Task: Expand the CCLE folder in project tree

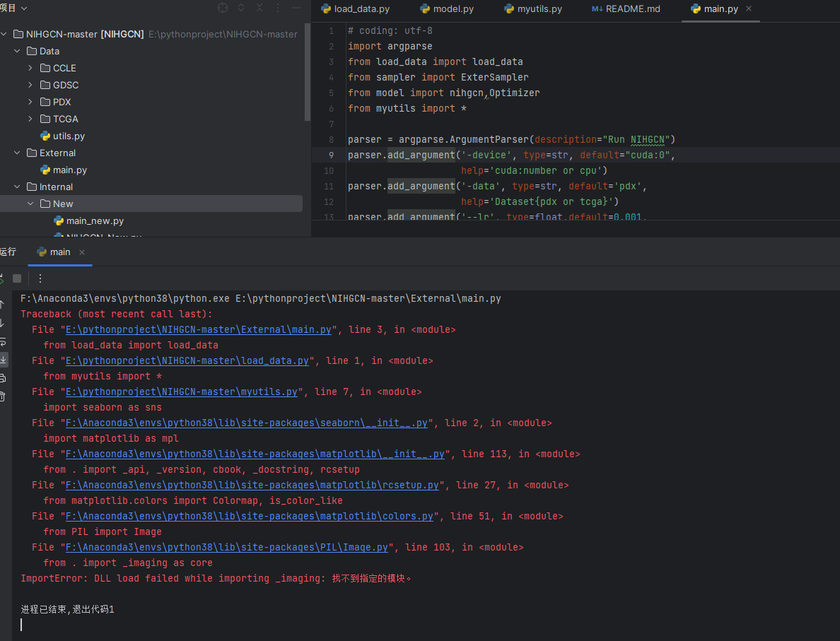Action: click(x=30, y=68)
